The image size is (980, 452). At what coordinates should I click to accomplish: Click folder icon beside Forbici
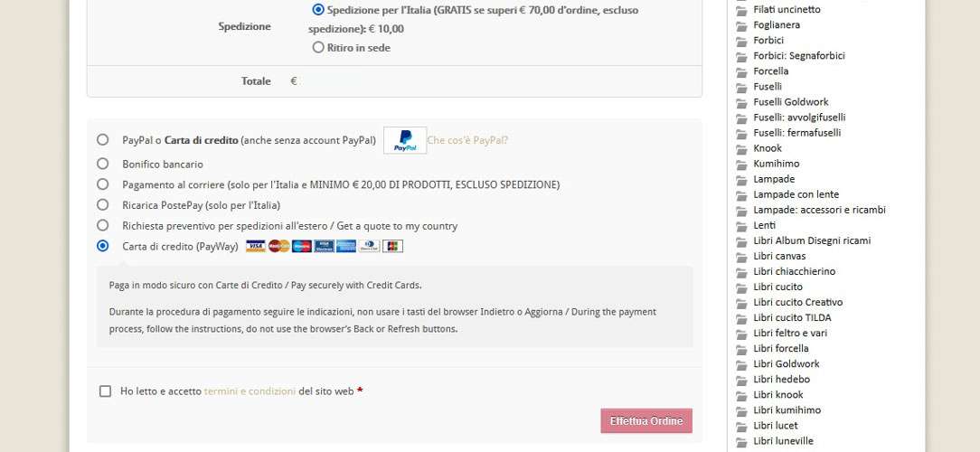[742, 41]
